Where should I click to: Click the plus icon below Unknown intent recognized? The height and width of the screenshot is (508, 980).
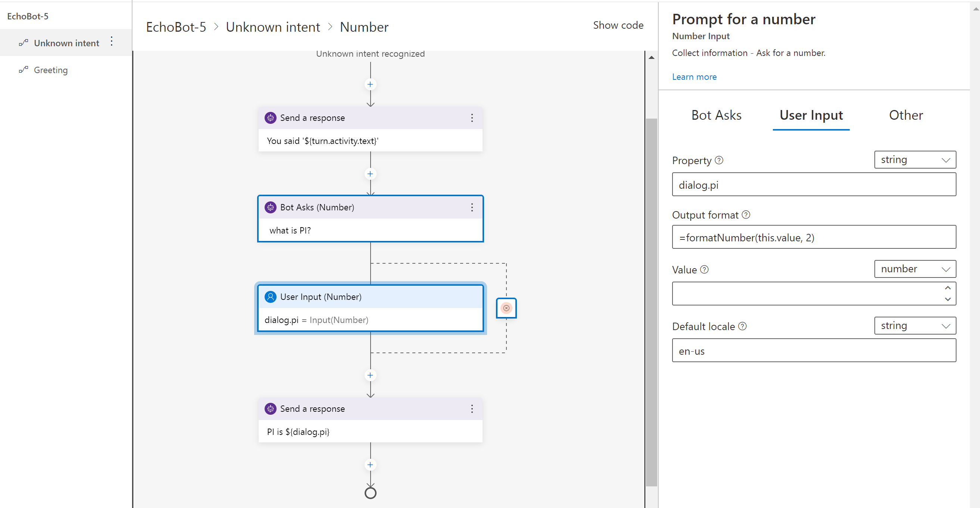(x=370, y=84)
